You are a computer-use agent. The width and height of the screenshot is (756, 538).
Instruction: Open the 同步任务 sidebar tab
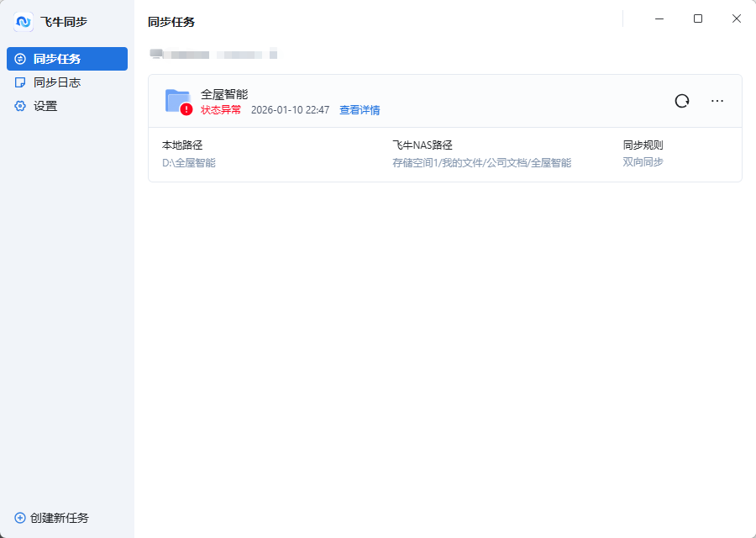click(67, 59)
